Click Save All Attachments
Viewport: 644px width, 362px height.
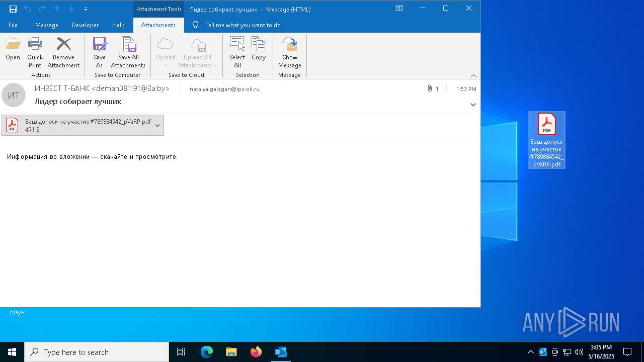pos(128,52)
